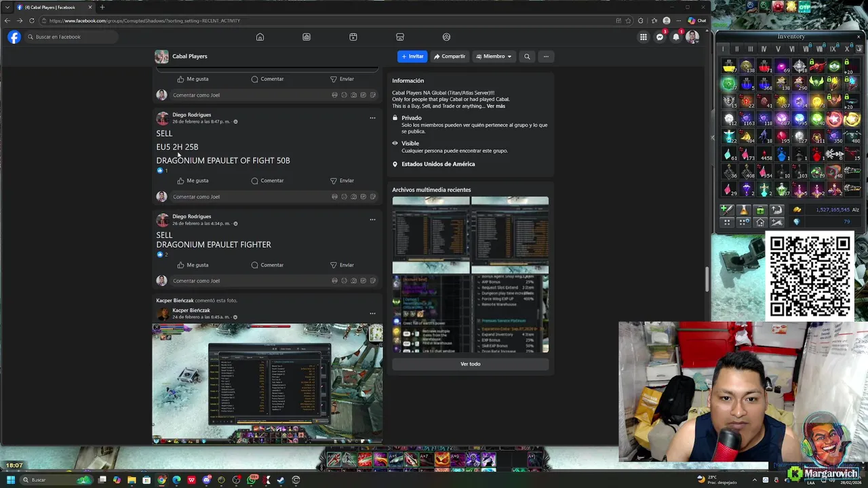Search within the Cabal Players group
The height and width of the screenshot is (488, 868).
[x=527, y=56]
